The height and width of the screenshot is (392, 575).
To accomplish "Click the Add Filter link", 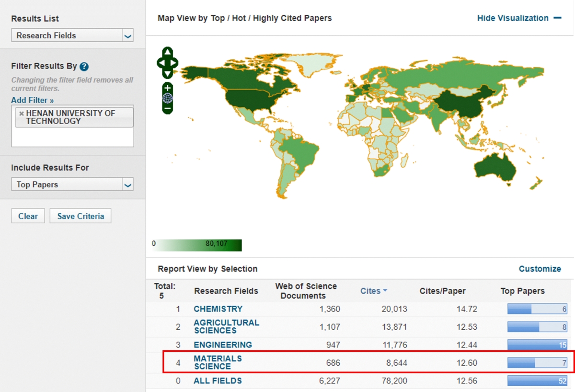I will tap(32, 100).
